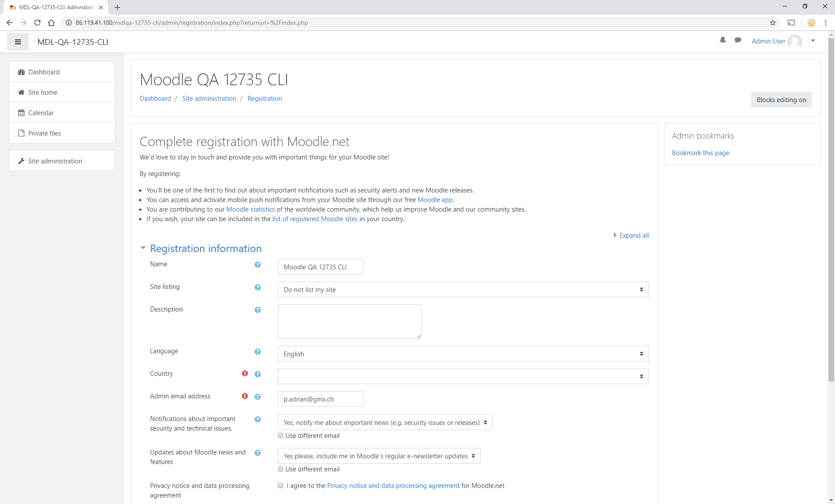The image size is (835, 504).
Task: Open the notifications bell icon
Action: [723, 40]
